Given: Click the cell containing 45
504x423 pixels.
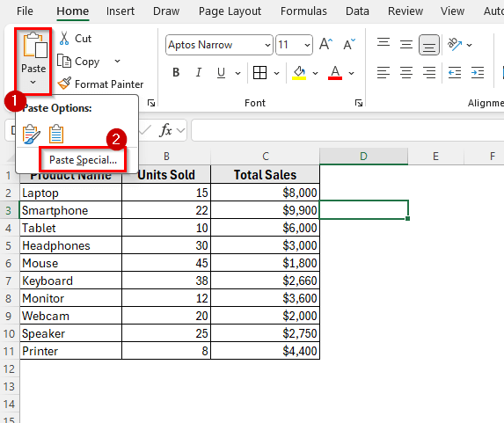Looking at the screenshot, I should pos(166,263).
